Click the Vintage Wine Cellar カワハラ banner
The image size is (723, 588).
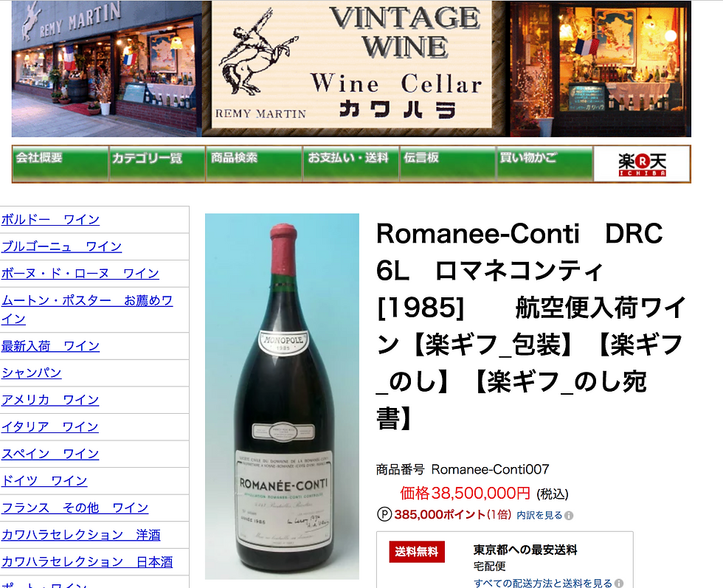(x=352, y=69)
